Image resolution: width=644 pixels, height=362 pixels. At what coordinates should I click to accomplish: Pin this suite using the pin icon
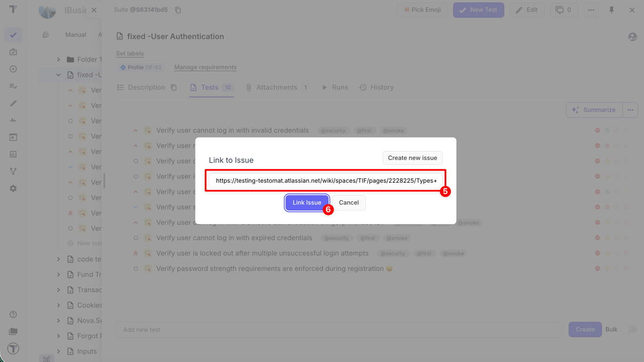coord(611,10)
